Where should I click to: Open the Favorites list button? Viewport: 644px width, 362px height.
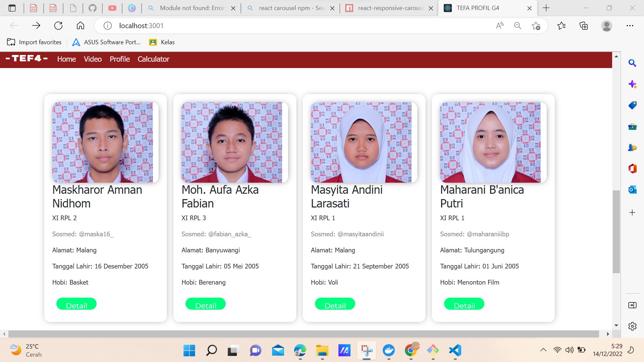pyautogui.click(x=561, y=25)
